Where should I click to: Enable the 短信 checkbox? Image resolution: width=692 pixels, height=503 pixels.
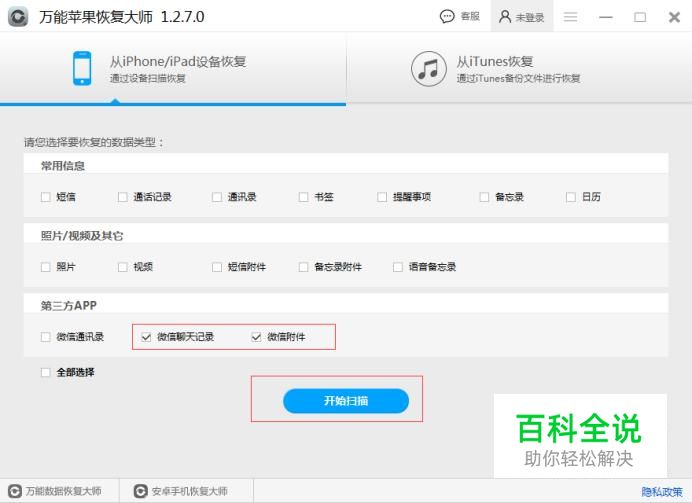pos(45,197)
